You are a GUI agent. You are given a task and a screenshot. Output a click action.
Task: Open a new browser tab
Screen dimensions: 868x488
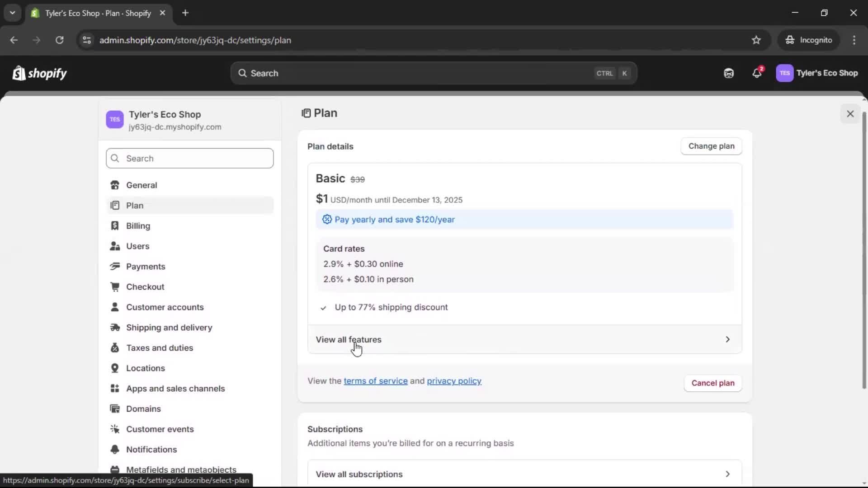(x=185, y=13)
